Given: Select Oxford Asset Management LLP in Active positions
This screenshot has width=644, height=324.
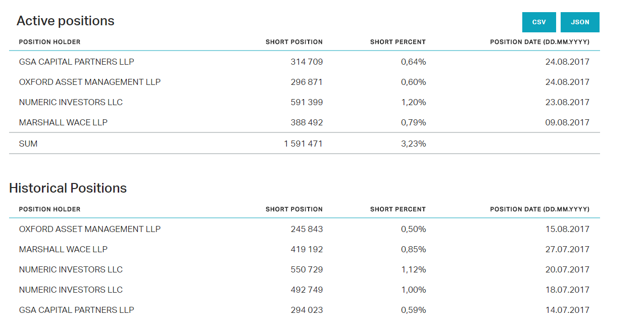Looking at the screenshot, I should tap(89, 82).
